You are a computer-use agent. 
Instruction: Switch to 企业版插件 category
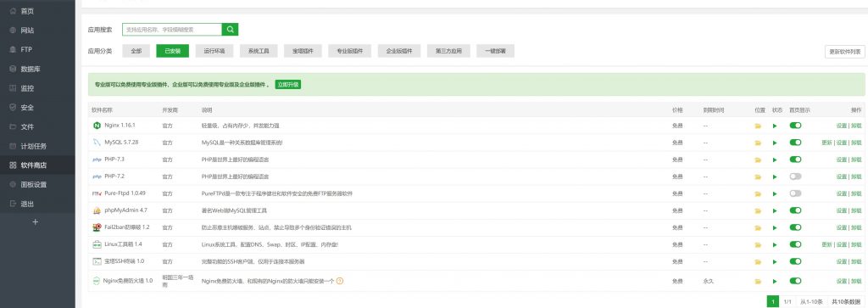point(399,51)
